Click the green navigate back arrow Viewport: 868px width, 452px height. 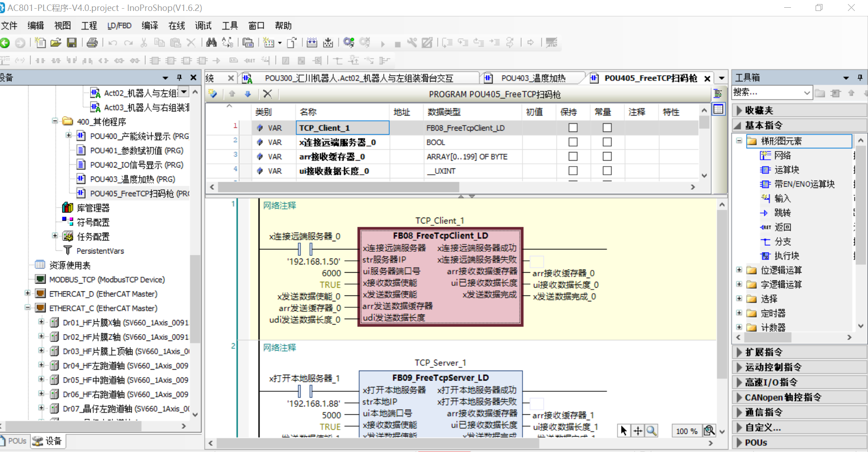(x=5, y=43)
